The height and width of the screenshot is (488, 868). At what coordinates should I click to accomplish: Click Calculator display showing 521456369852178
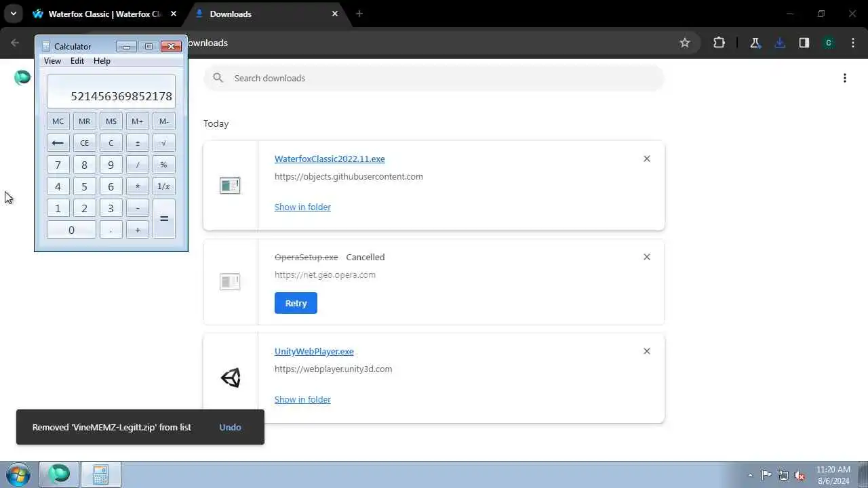[x=111, y=91]
